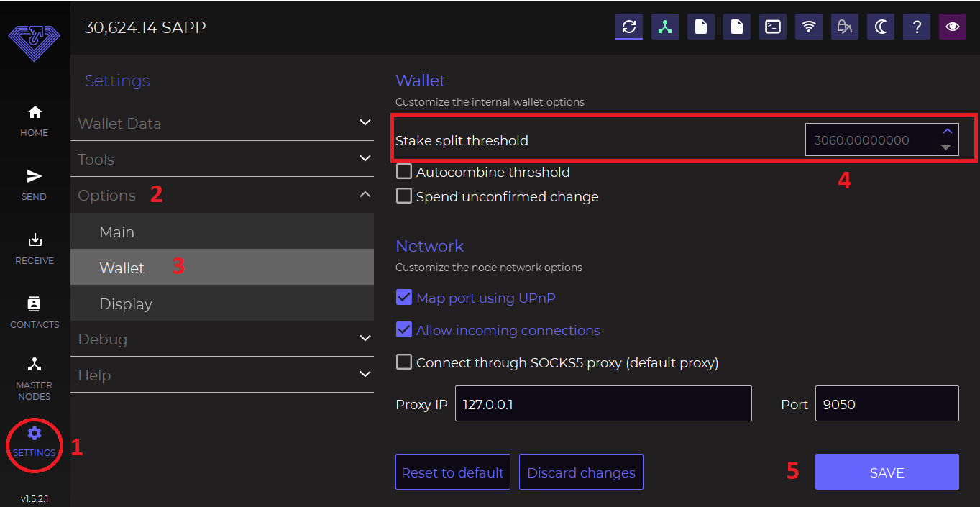Toggle dark mode moon icon
980x507 pixels.
point(881,27)
